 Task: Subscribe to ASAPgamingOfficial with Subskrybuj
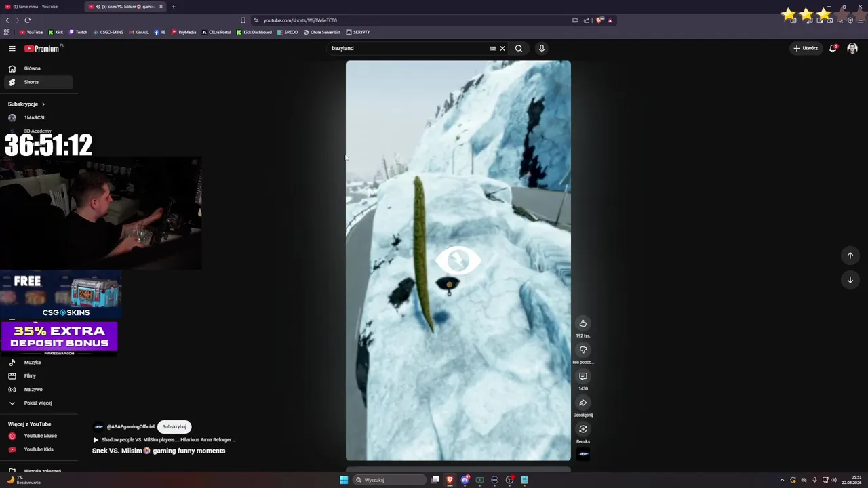[174, 427]
